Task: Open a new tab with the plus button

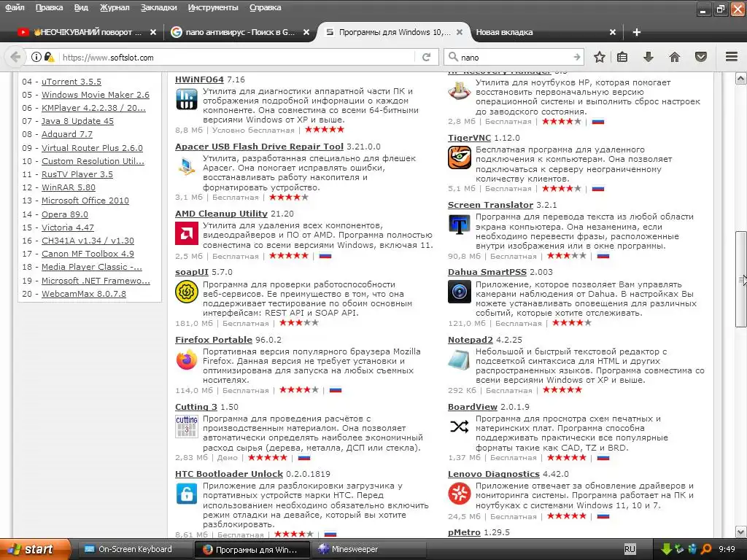Action: coord(636,32)
